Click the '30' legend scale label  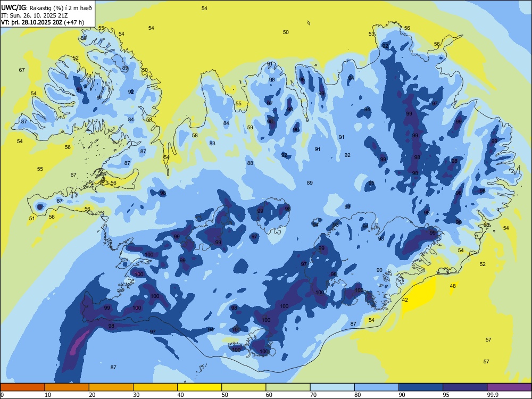click(136, 395)
